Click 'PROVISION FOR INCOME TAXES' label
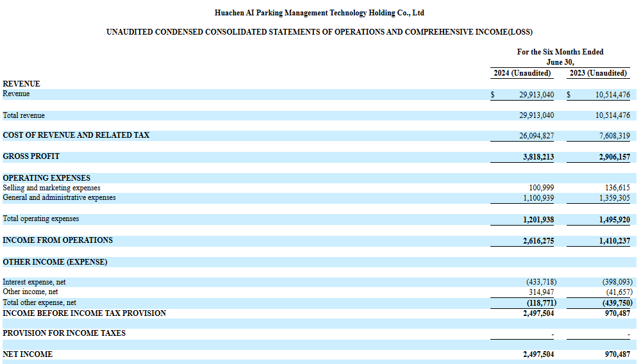 coord(63,333)
